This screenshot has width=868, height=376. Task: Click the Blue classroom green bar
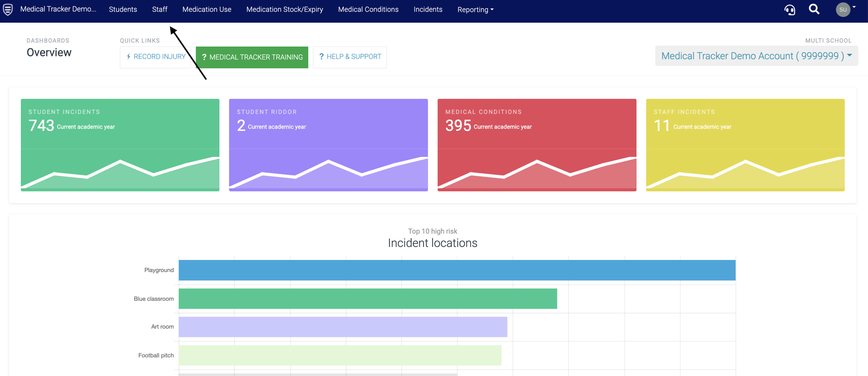coord(368,299)
